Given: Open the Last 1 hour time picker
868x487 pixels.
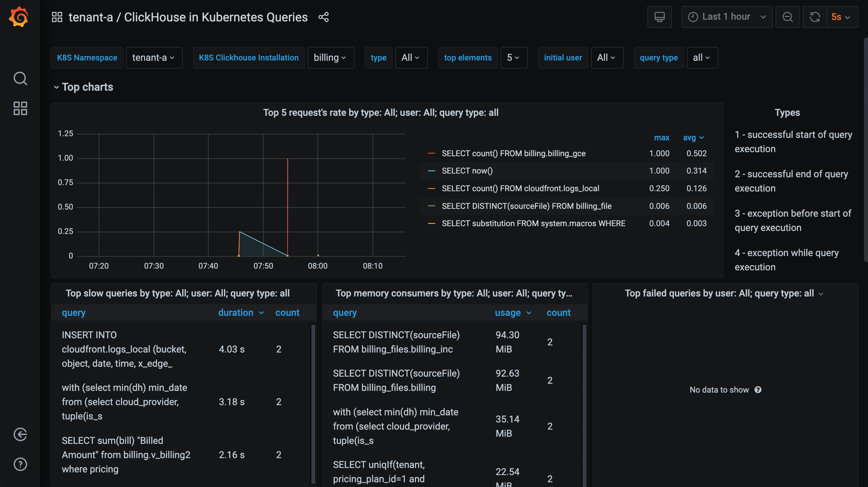Looking at the screenshot, I should tap(727, 17).
